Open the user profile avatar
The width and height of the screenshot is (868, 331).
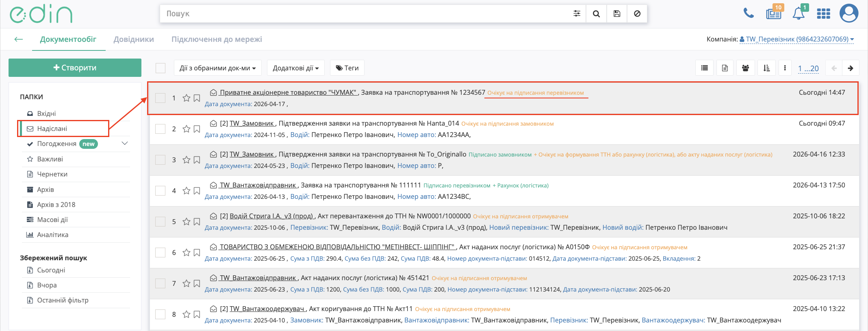(848, 13)
